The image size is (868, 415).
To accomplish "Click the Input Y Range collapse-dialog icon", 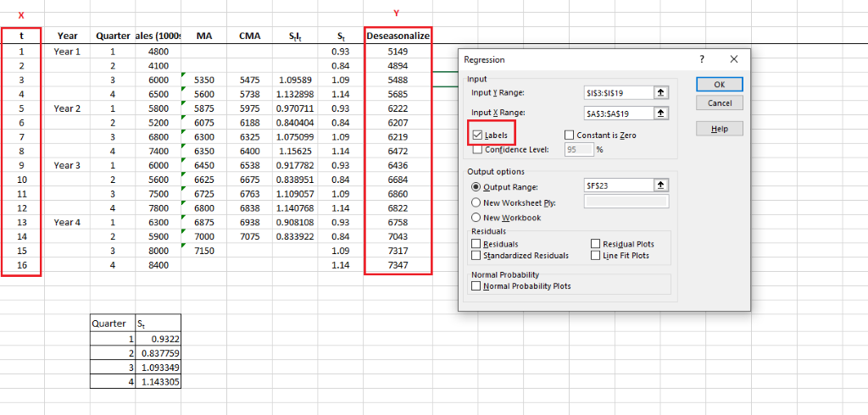I will (x=660, y=92).
